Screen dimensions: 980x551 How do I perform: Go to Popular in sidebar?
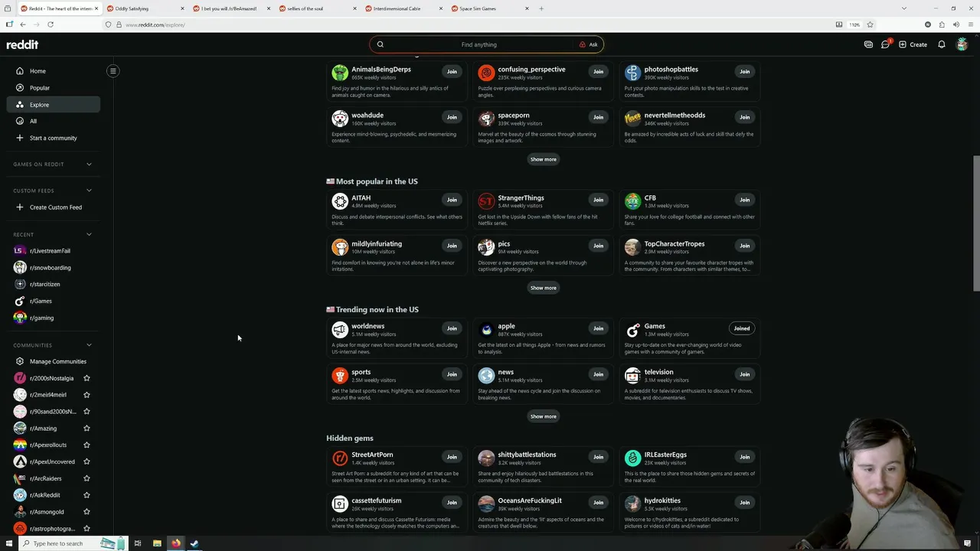pos(53,88)
